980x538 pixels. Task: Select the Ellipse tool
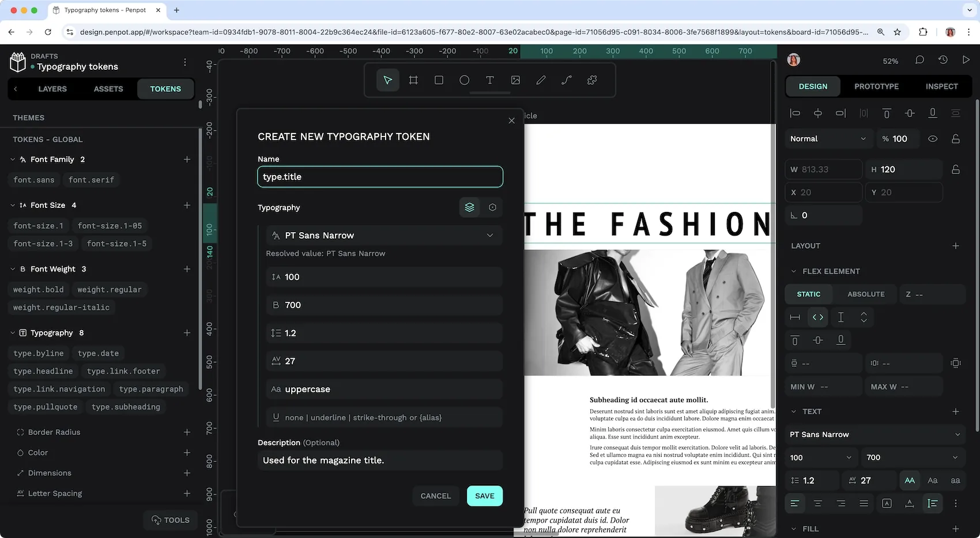[464, 80]
